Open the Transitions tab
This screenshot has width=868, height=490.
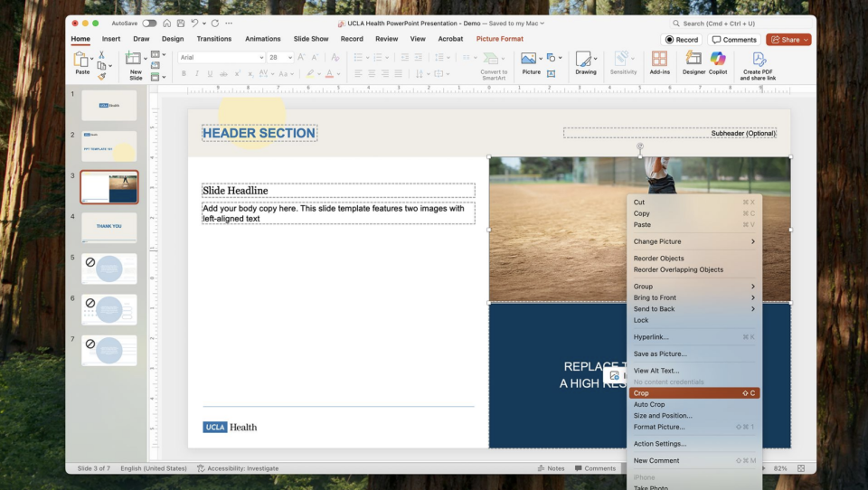click(213, 39)
